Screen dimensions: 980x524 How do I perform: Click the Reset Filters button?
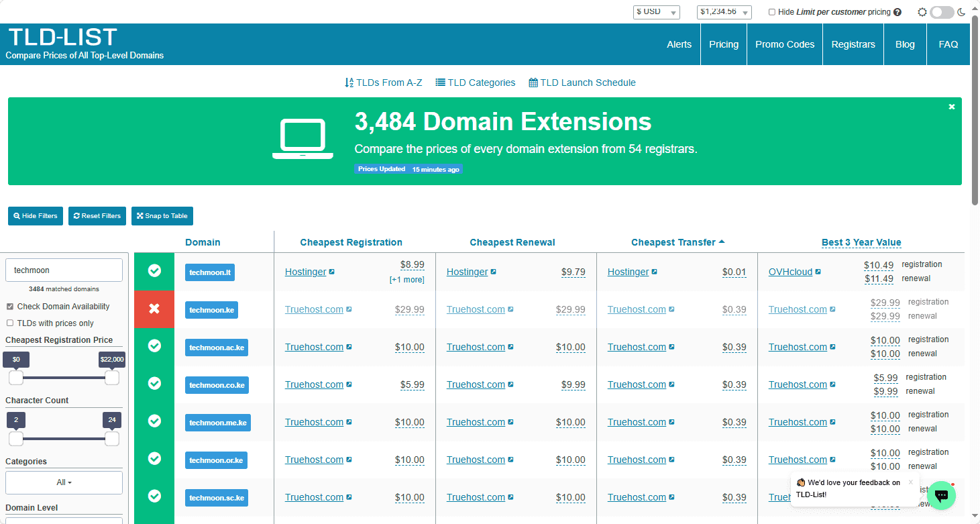tap(97, 216)
